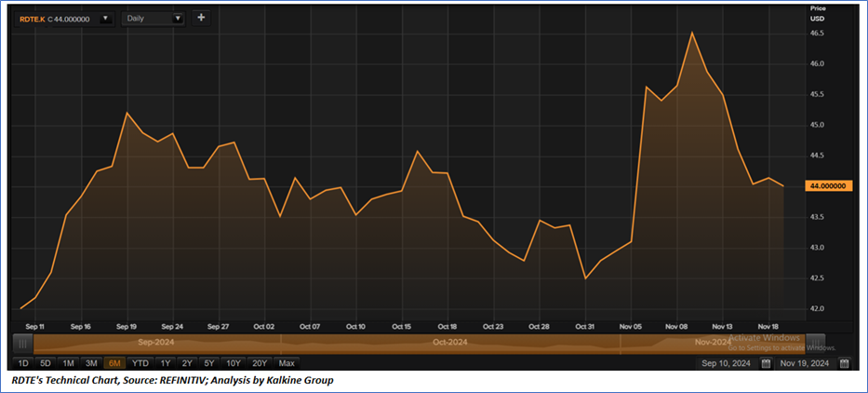Image resolution: width=868 pixels, height=393 pixels.
Task: Click the 44.000000 current price label
Action: (x=829, y=186)
